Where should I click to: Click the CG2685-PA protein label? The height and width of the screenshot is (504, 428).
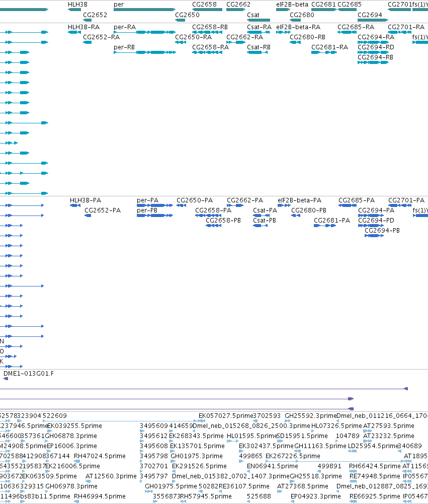pos(357,200)
